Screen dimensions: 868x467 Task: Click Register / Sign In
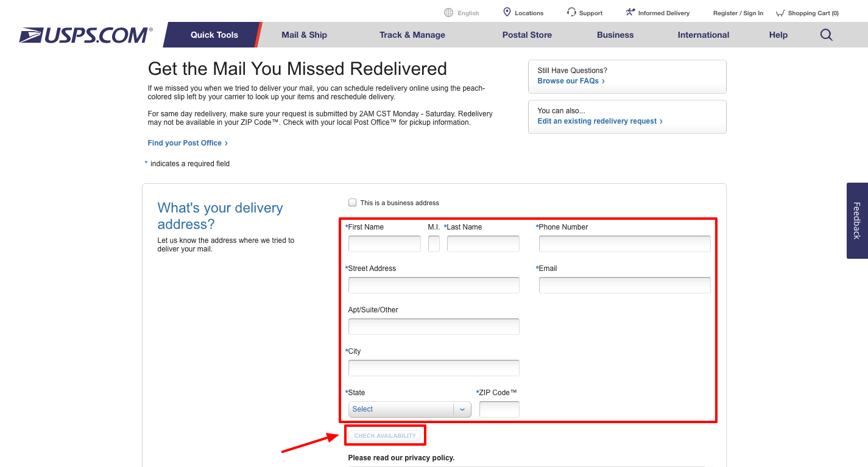coord(738,13)
